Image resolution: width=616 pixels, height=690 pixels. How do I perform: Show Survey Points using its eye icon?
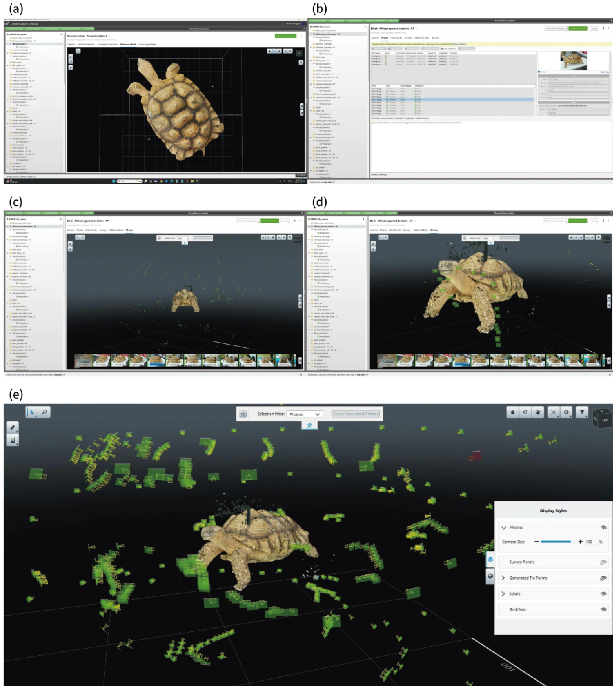[x=603, y=562]
